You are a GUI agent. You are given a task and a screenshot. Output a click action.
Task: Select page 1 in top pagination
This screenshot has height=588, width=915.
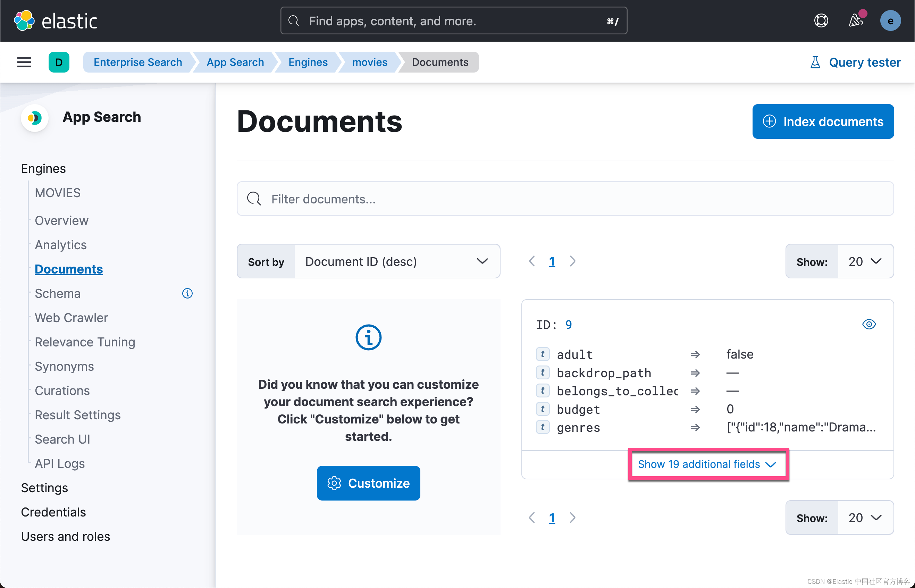552,261
